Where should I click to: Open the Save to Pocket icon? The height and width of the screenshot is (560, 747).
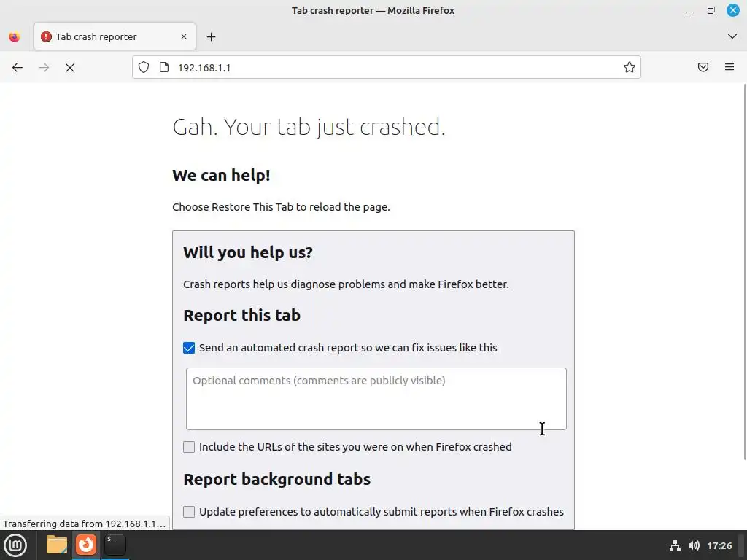703,67
